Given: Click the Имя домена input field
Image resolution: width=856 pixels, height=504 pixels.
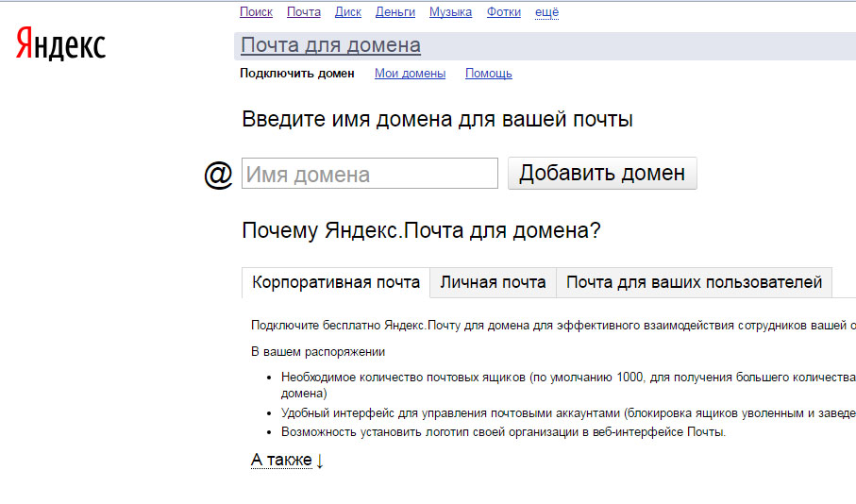Looking at the screenshot, I should point(370,174).
